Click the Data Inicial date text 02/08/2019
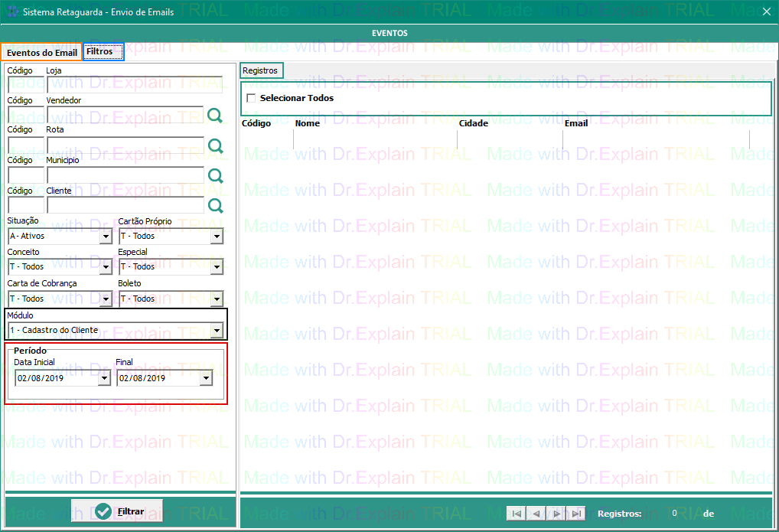This screenshot has width=779, height=532. tap(41, 378)
